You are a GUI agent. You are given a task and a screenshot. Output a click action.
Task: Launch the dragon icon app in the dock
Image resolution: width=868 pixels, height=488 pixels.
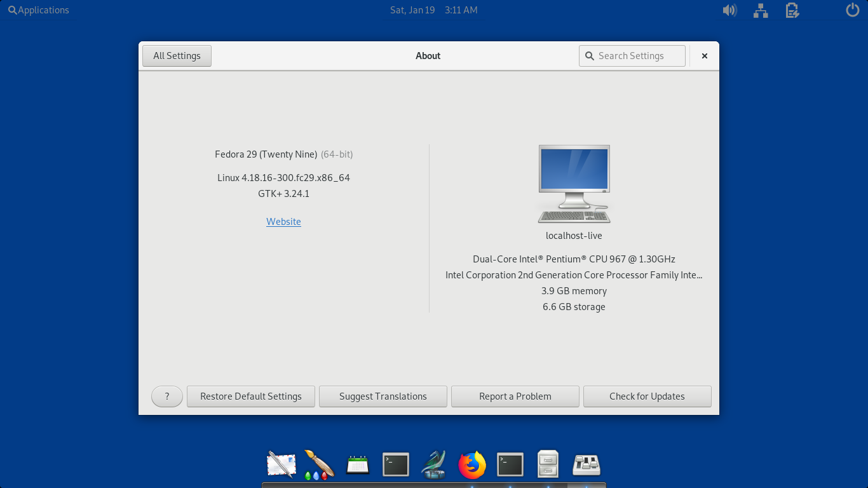pyautogui.click(x=434, y=464)
